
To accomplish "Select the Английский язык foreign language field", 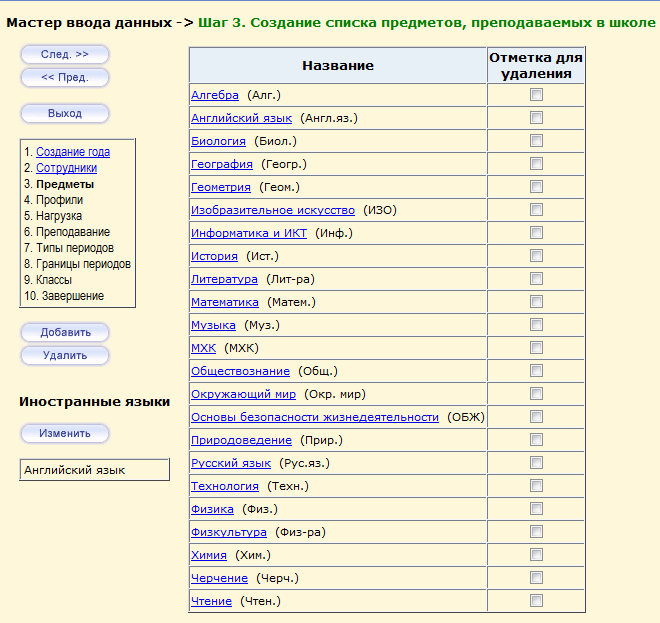I will [x=95, y=470].
